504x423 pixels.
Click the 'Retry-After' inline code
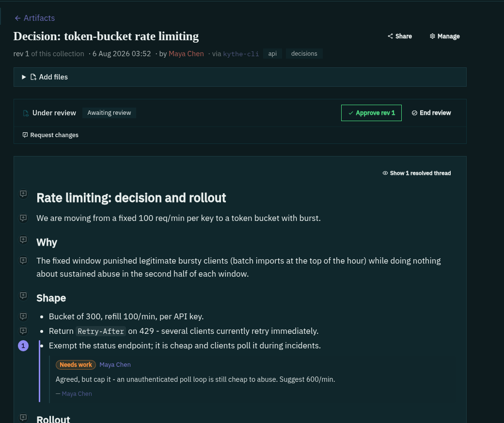coord(101,331)
